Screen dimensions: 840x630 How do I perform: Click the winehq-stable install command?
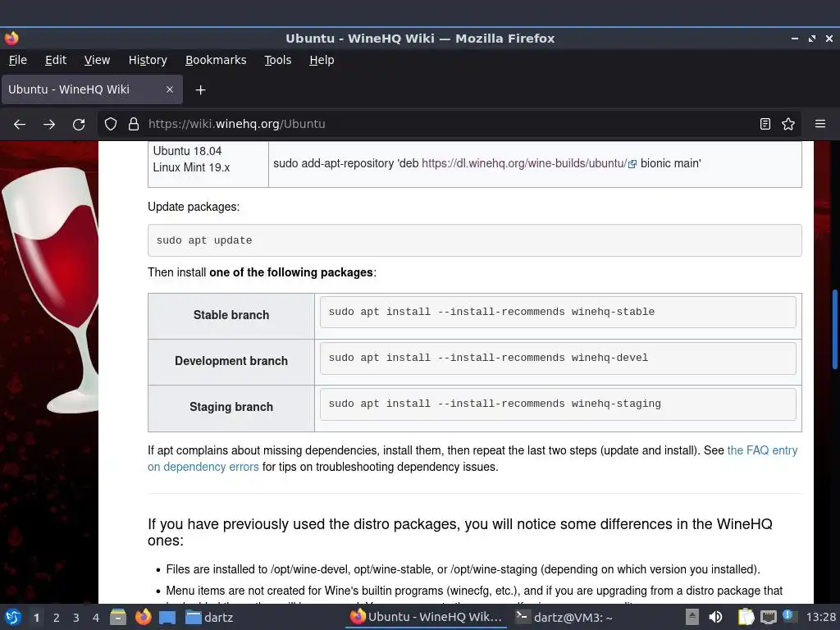click(558, 312)
